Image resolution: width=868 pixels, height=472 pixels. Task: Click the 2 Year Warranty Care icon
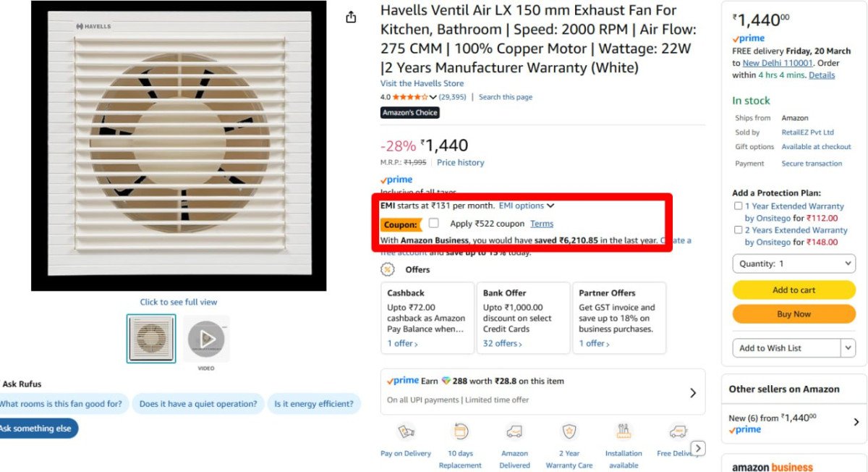[569, 432]
